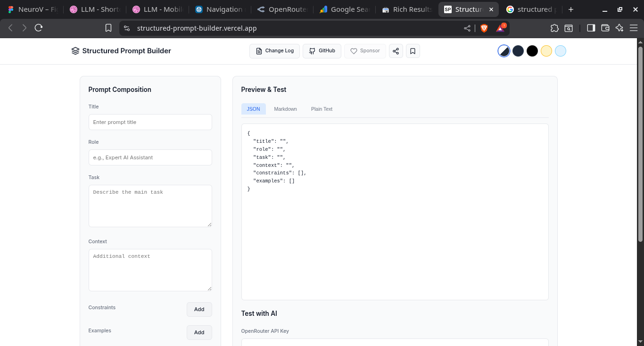Choose the light yellow theme swatch

(x=546, y=51)
